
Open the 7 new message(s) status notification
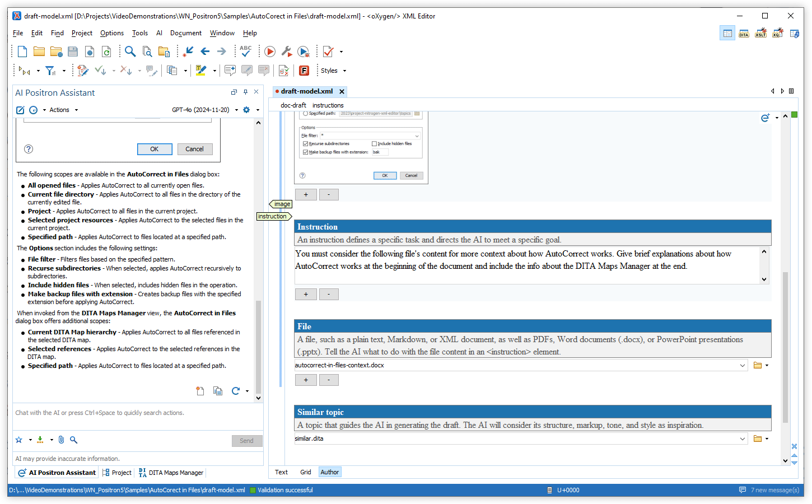[x=769, y=490]
